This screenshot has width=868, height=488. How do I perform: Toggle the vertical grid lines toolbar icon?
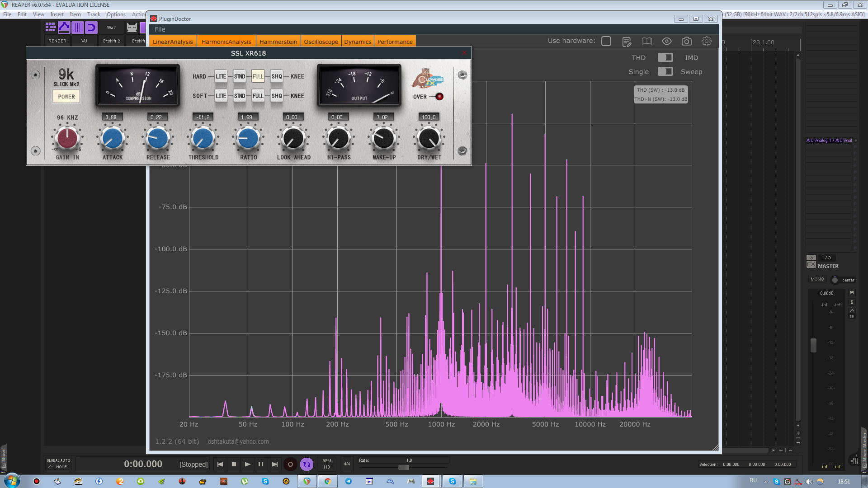(78, 28)
